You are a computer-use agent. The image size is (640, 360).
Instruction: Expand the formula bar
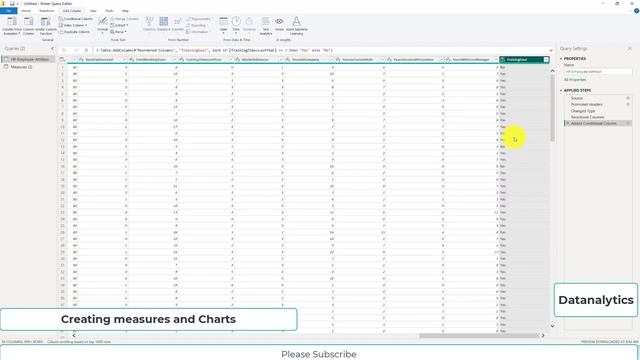click(x=551, y=50)
